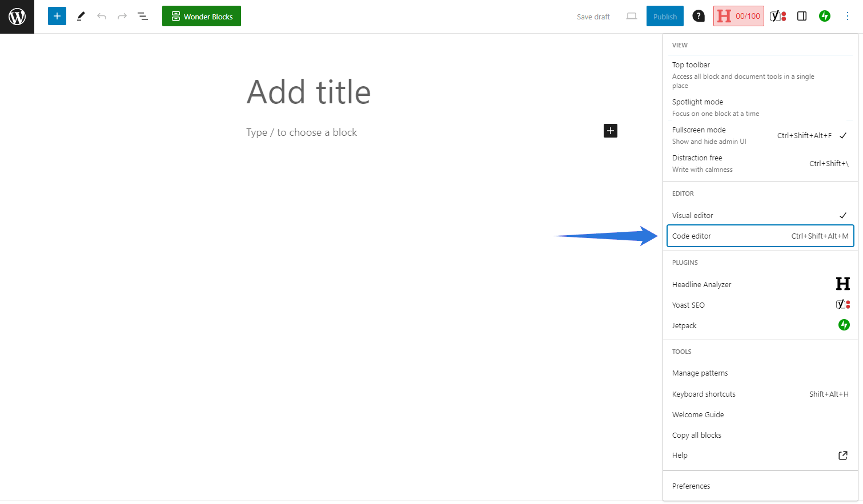Click the Redo arrow
Image resolution: width=863 pixels, height=504 pixels.
point(122,16)
